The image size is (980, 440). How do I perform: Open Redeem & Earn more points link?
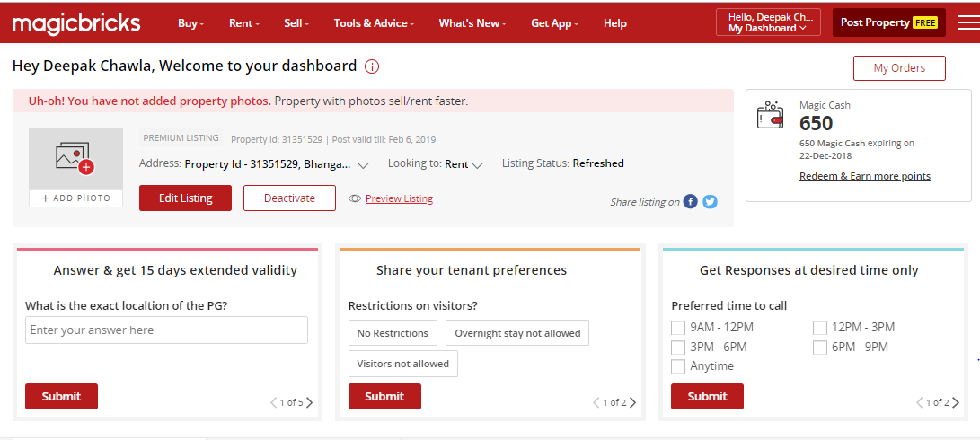[864, 176]
